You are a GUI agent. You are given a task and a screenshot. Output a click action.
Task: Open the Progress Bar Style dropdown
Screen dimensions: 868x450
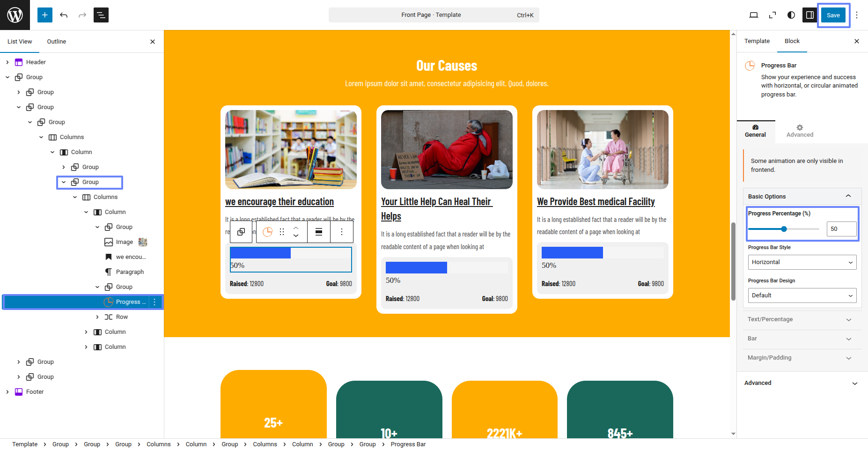pyautogui.click(x=802, y=262)
